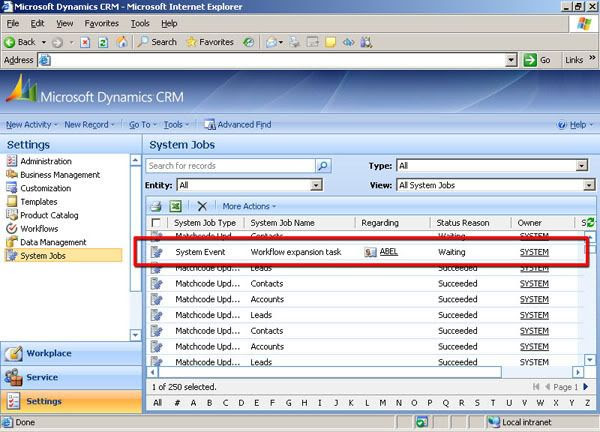Screen dimensions: 600x432
Task: Click the Links toolbar label
Action: coord(574,60)
